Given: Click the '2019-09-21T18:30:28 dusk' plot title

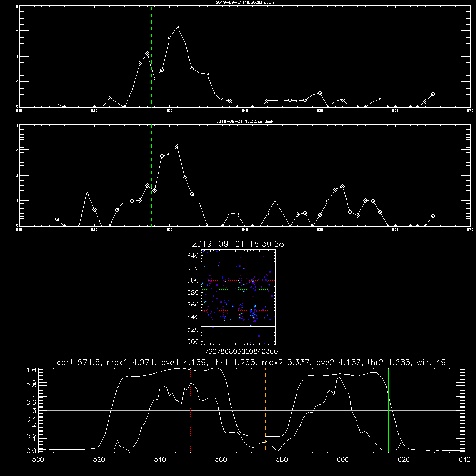Looking at the screenshot, I should tap(245, 121).
